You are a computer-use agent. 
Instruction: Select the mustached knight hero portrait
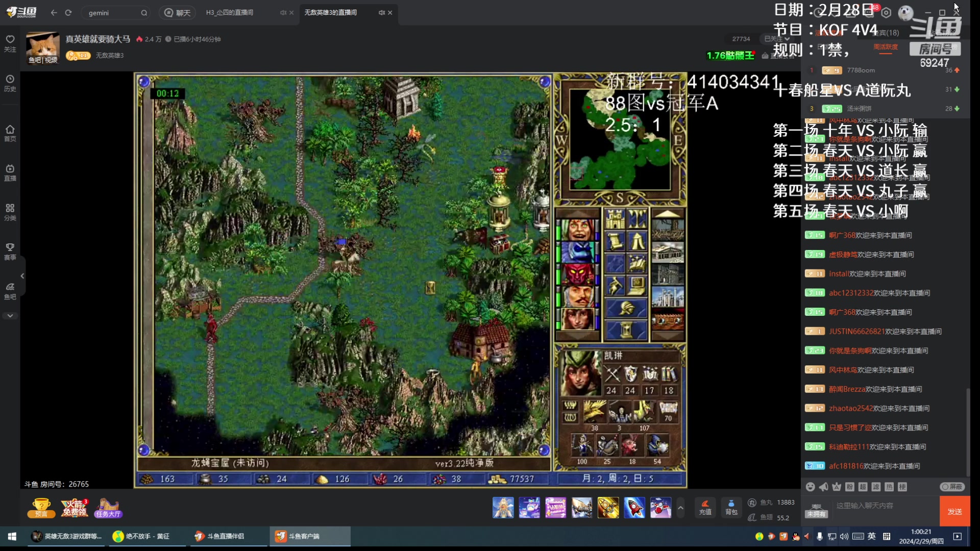(x=578, y=296)
